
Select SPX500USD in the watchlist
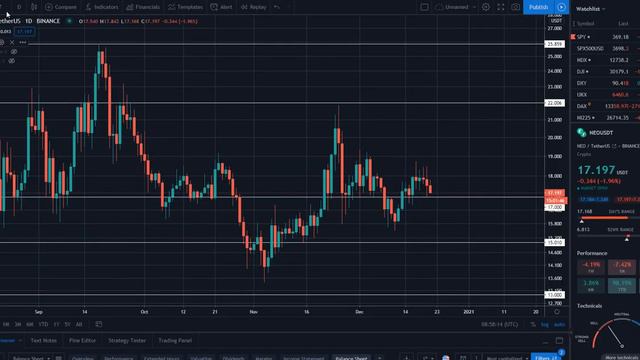click(x=605, y=48)
